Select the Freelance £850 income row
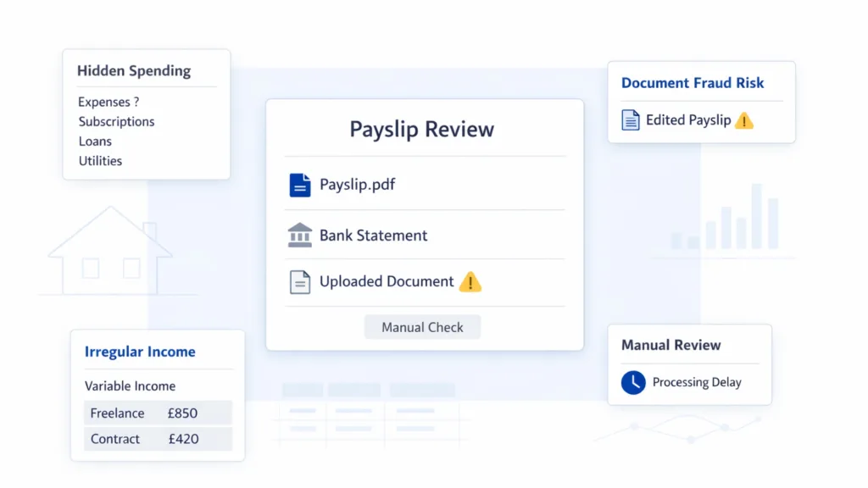Image resolution: width=868 pixels, height=488 pixels. pos(158,413)
